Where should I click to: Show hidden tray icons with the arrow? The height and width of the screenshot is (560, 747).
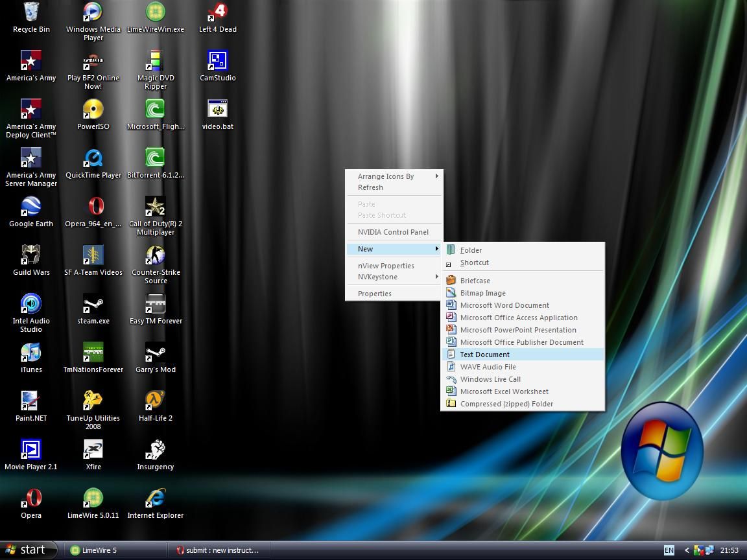coord(687,550)
